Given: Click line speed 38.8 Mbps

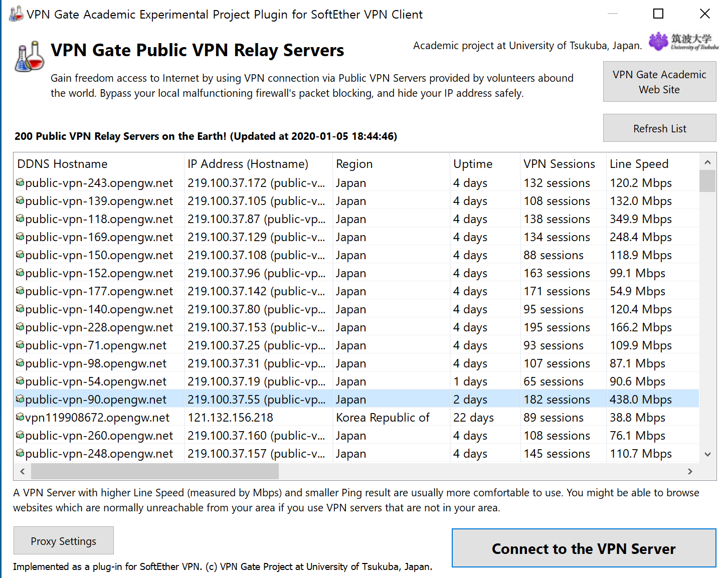Looking at the screenshot, I should pos(637,418).
